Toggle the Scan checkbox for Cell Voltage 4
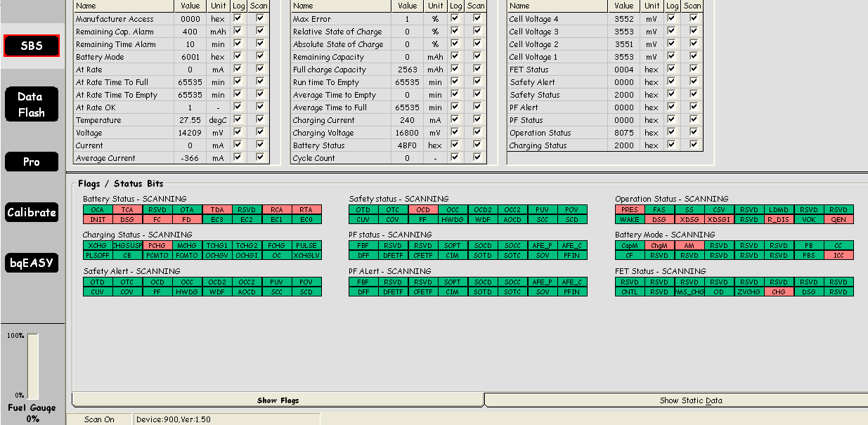Screen dimensions: 868x425 pyautogui.click(x=693, y=19)
